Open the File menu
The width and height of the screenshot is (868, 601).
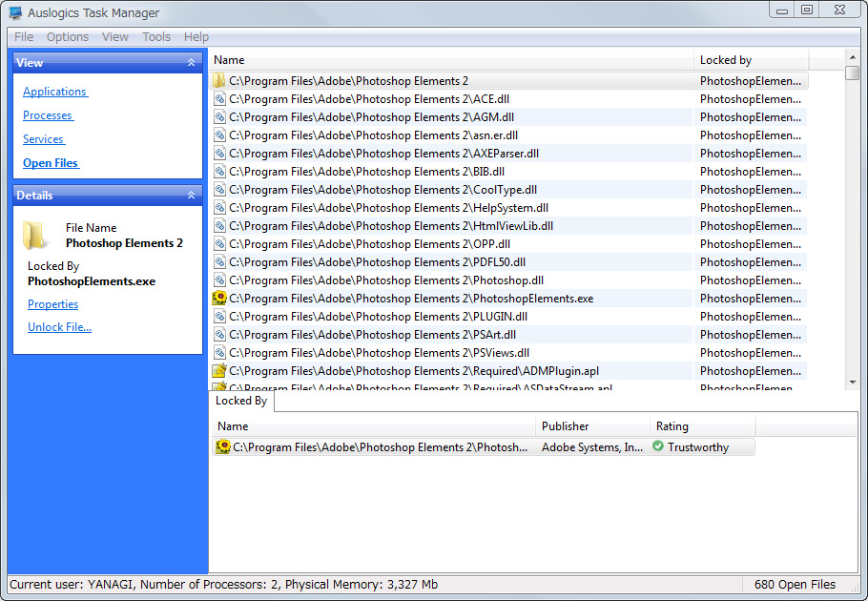pyautogui.click(x=24, y=37)
